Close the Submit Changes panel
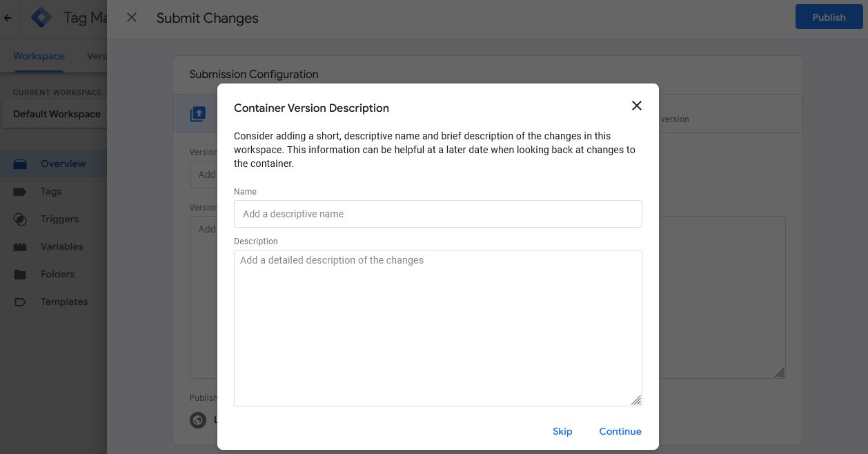868x454 pixels. [132, 18]
